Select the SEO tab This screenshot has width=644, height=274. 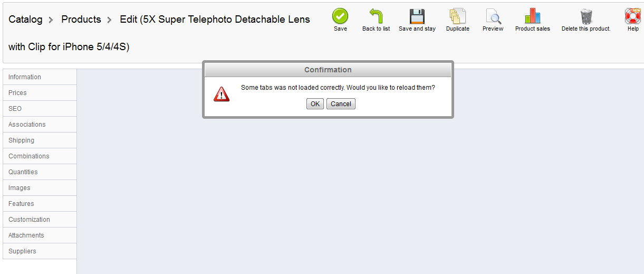point(40,109)
